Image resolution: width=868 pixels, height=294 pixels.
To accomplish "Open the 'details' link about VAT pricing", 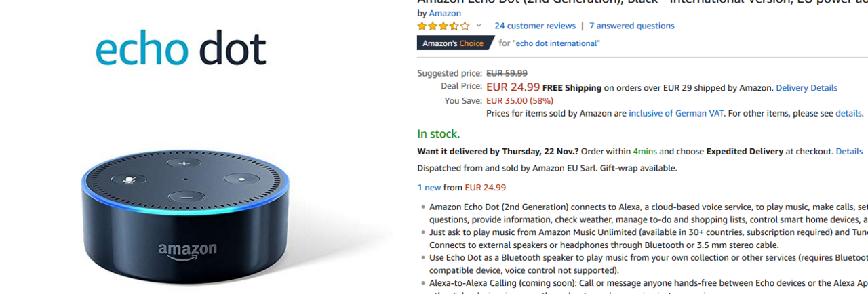I will click(848, 113).
